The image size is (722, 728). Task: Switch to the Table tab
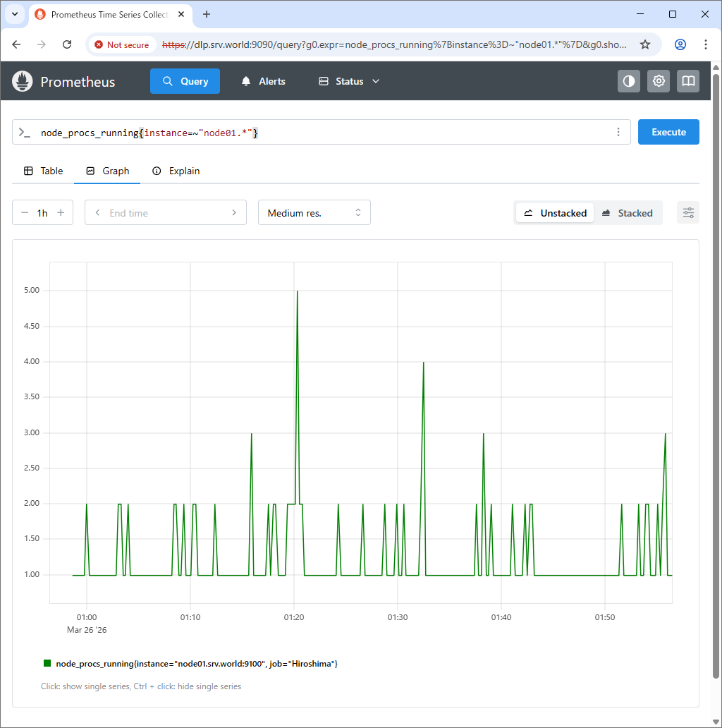coord(43,171)
